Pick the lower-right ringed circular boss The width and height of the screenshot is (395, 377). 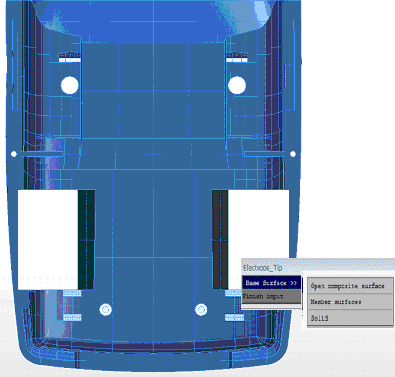point(201,310)
